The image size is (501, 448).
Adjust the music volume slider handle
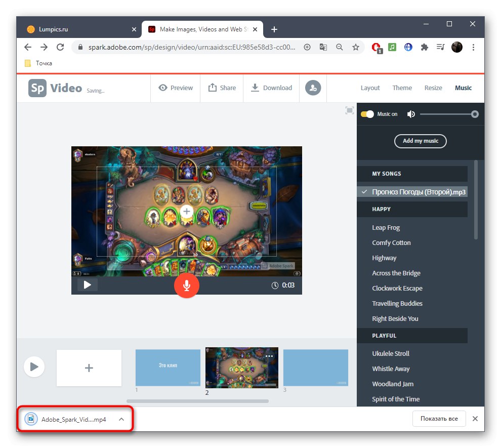(x=475, y=114)
